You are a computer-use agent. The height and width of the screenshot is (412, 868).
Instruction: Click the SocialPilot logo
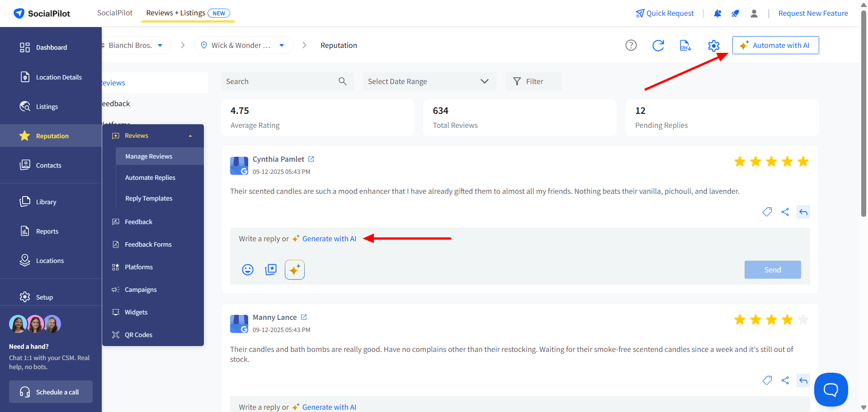[42, 14]
